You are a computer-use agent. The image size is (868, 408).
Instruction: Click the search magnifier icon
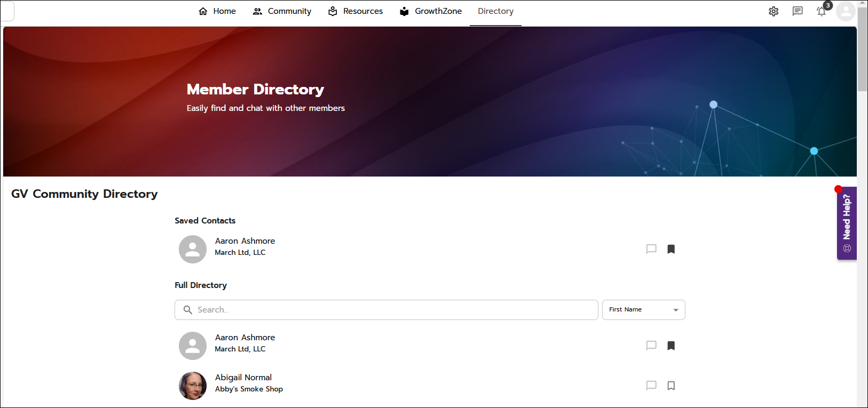[x=188, y=310]
